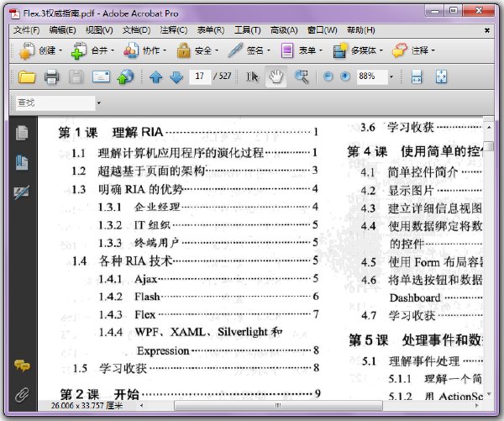Activate the Hand tool
Viewport: 504px width, 421px height.
tap(276, 76)
